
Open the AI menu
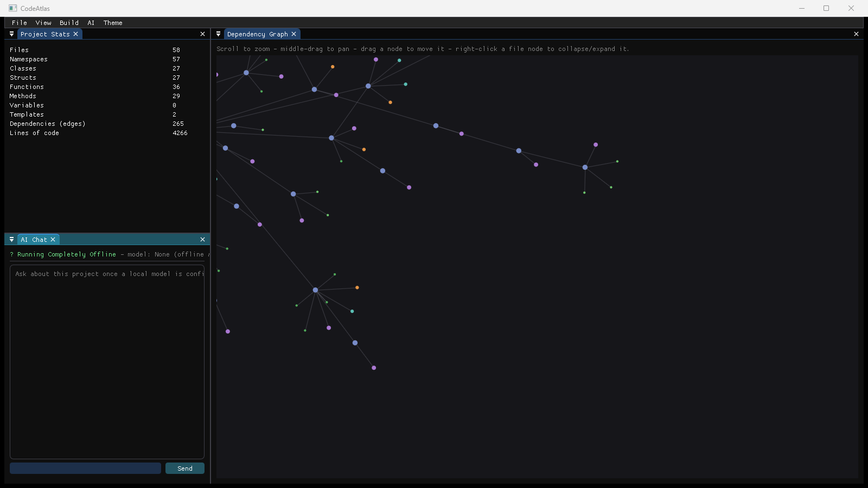point(91,23)
